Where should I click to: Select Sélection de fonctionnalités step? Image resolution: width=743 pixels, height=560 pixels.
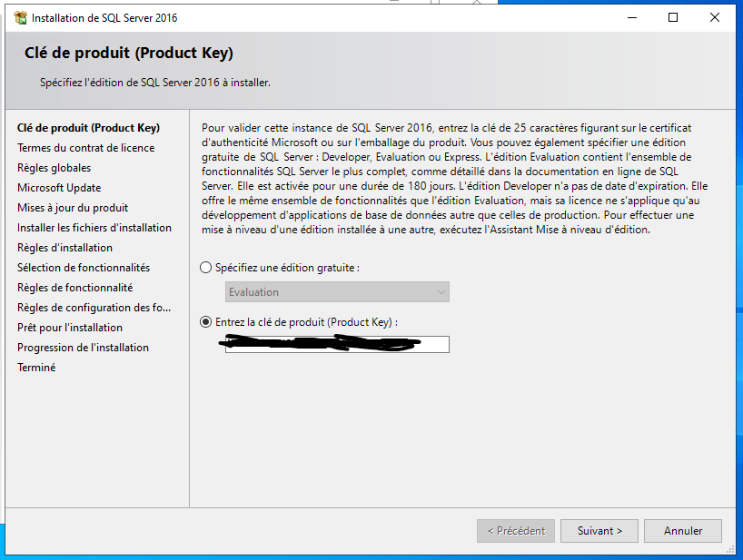(x=84, y=268)
